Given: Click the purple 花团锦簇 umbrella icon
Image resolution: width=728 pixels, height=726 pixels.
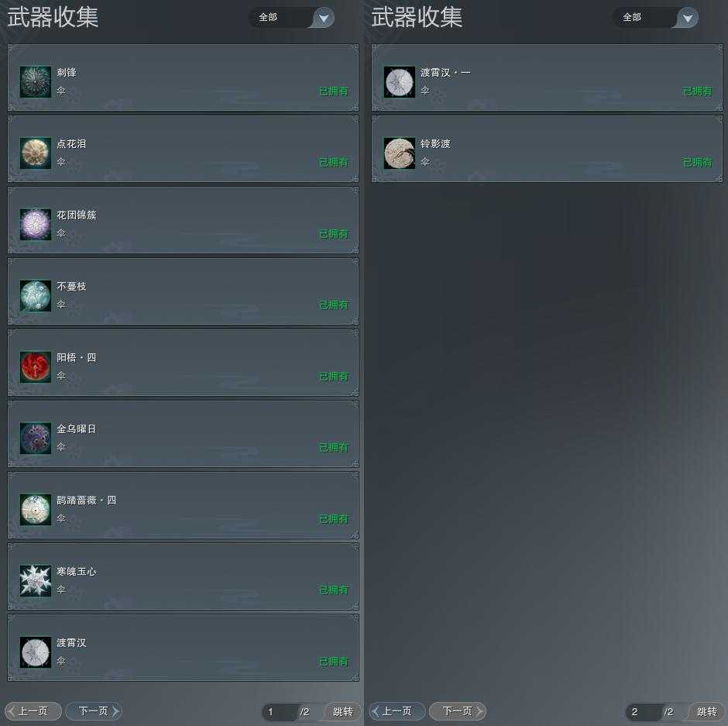Looking at the screenshot, I should coord(36,225).
